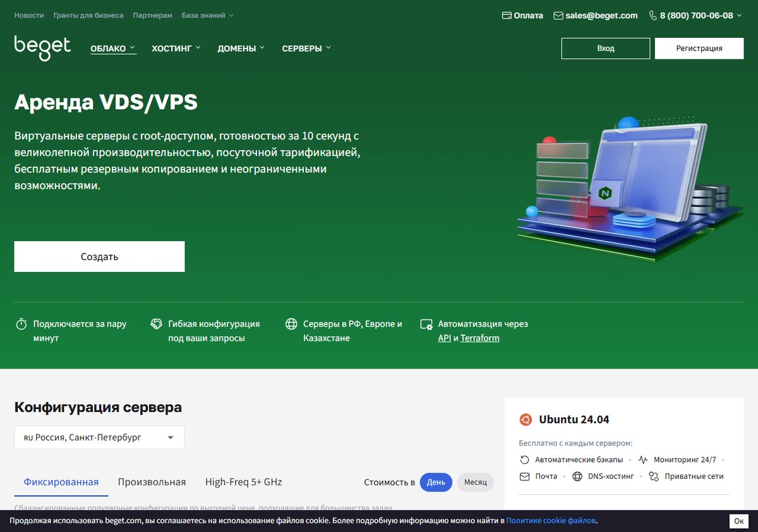Click the Стоимость в label

[389, 482]
